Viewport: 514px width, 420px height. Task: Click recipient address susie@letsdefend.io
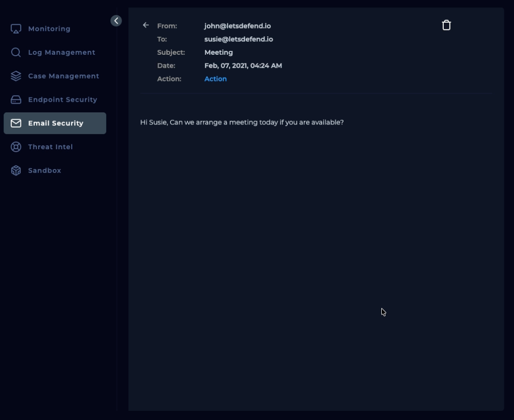238,39
